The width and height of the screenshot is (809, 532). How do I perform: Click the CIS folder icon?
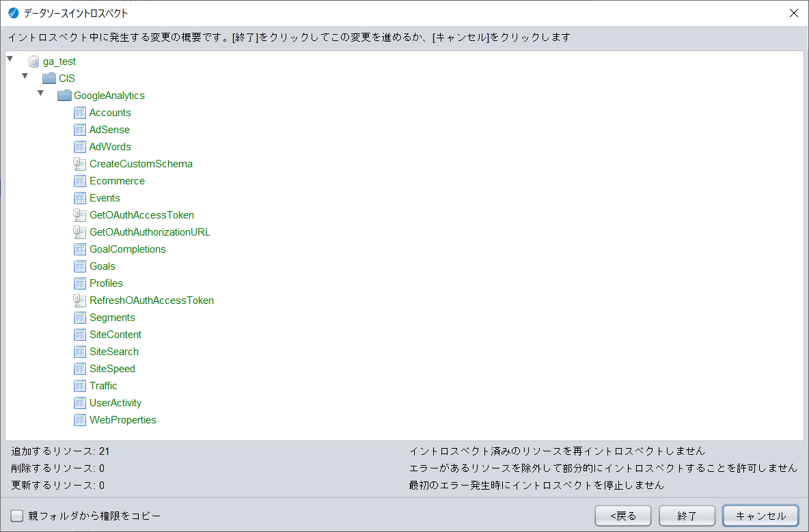click(49, 79)
